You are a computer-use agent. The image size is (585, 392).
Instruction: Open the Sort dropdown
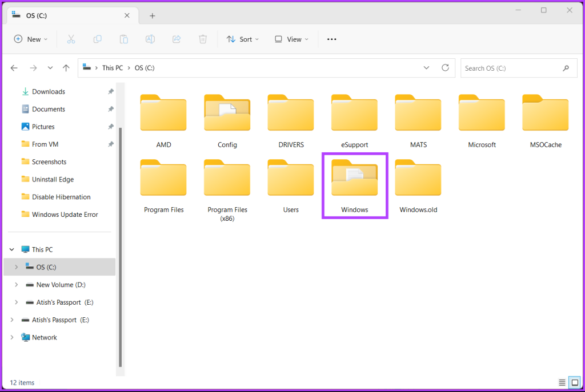point(243,39)
